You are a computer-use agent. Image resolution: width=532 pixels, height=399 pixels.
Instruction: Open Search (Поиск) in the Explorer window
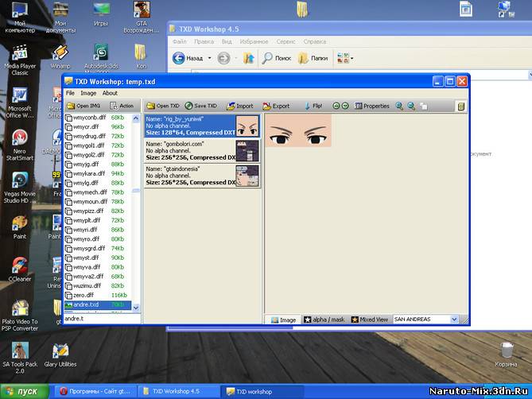click(x=277, y=58)
